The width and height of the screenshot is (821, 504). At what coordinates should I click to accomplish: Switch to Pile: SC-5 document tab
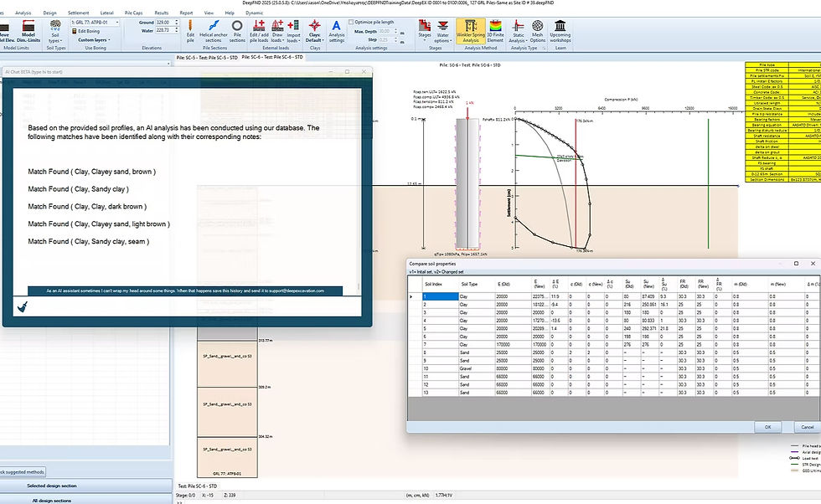click(x=206, y=57)
